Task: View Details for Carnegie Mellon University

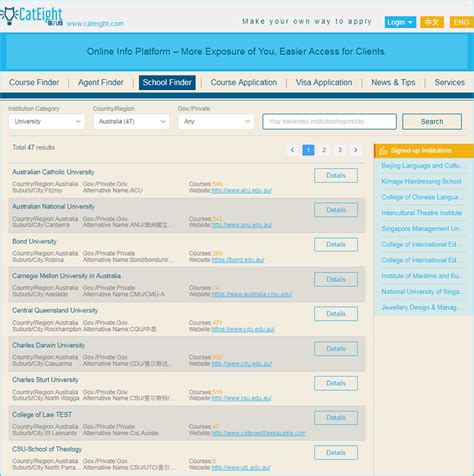Action: coord(336,279)
